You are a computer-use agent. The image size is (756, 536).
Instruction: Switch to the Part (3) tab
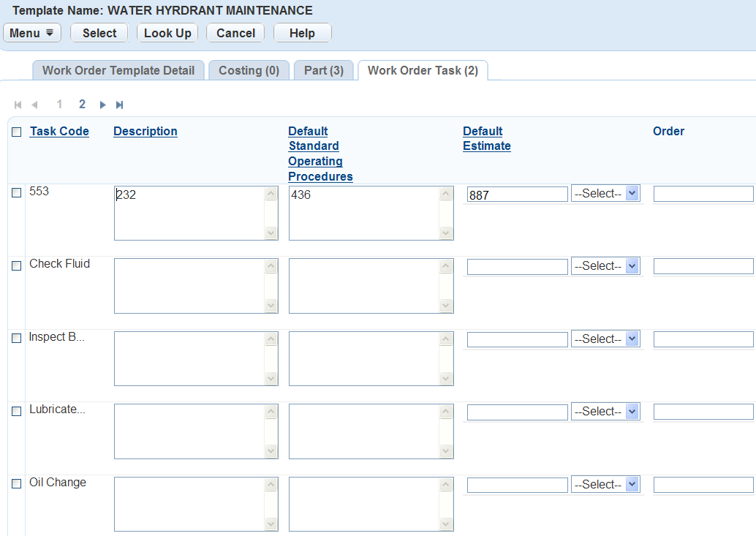coord(323,70)
